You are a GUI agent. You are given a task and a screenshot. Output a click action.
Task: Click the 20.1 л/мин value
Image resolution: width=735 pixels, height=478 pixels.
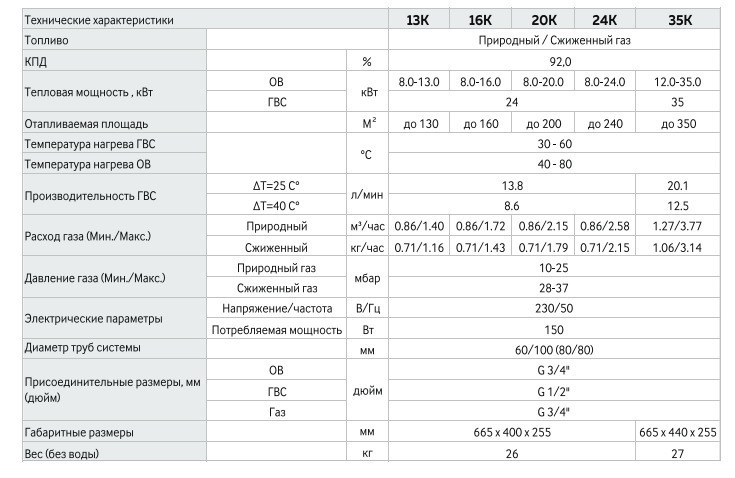tap(677, 186)
